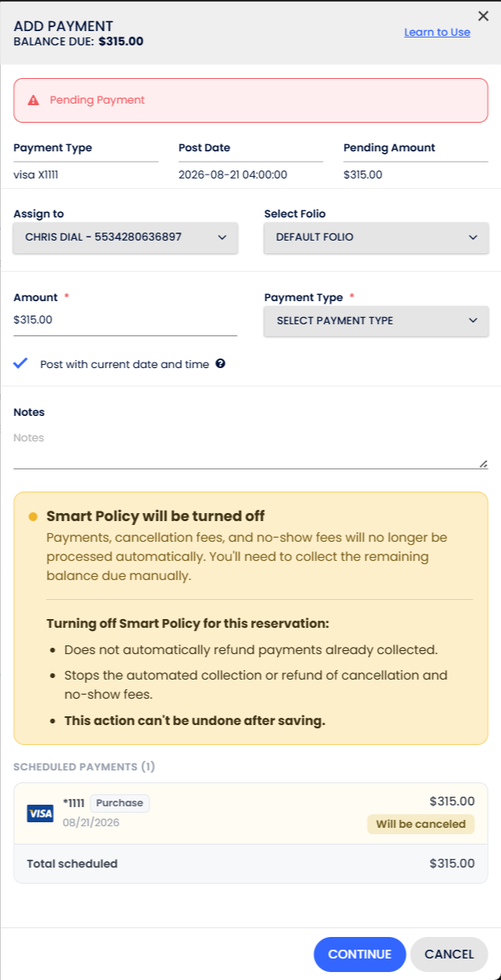
Task: Click the Visa card logo icon
Action: click(x=40, y=813)
